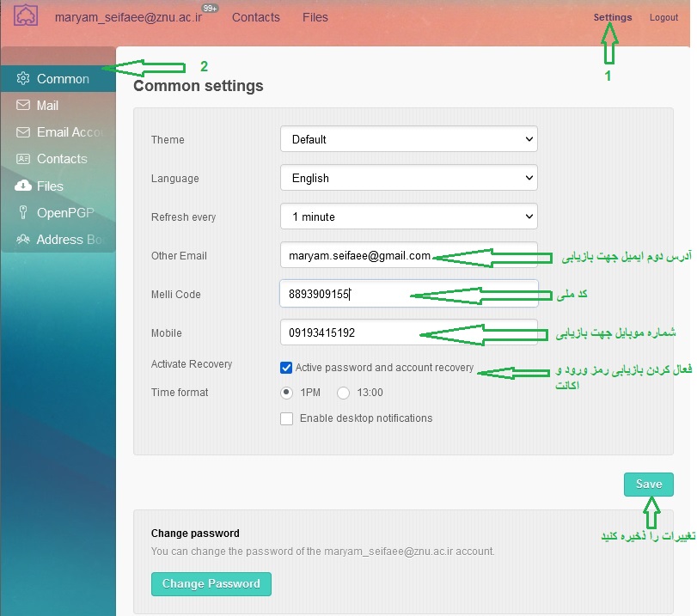Click the Change Password button

click(211, 583)
